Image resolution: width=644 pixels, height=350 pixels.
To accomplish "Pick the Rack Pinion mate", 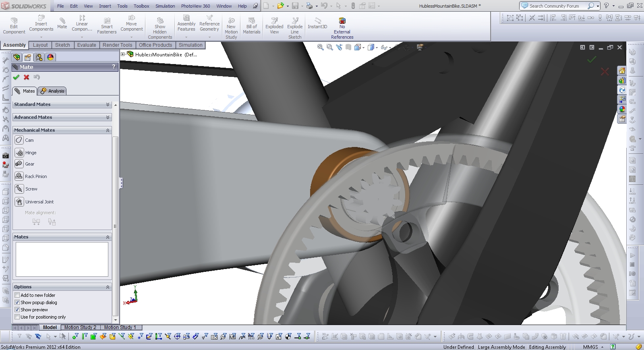I will point(19,176).
